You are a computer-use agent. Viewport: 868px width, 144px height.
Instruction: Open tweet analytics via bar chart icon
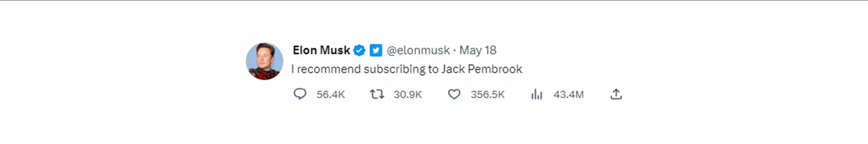537,94
